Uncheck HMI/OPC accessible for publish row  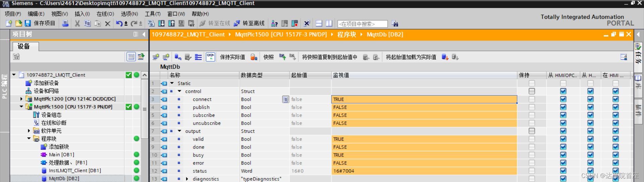[563, 107]
